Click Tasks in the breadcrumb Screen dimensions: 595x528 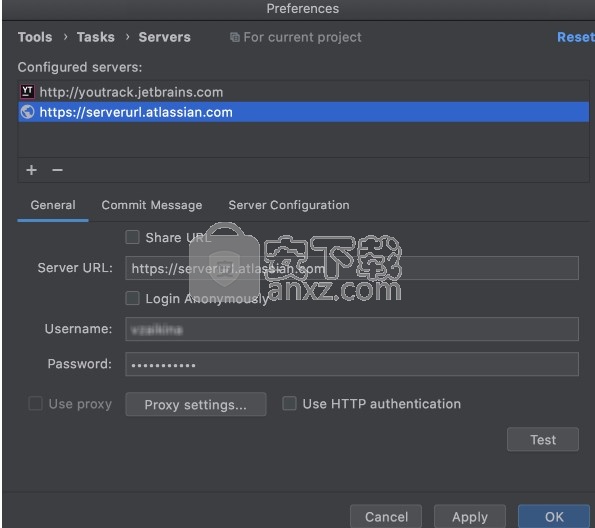(96, 37)
